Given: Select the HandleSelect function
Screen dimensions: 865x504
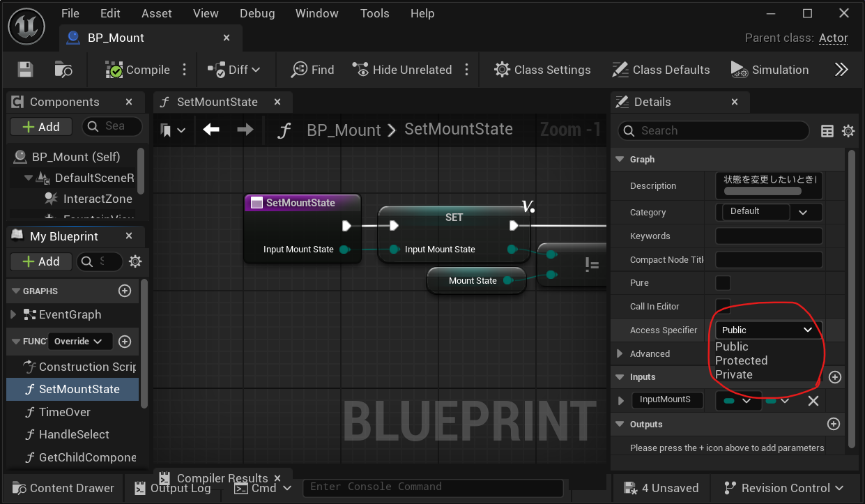Looking at the screenshot, I should (x=74, y=434).
